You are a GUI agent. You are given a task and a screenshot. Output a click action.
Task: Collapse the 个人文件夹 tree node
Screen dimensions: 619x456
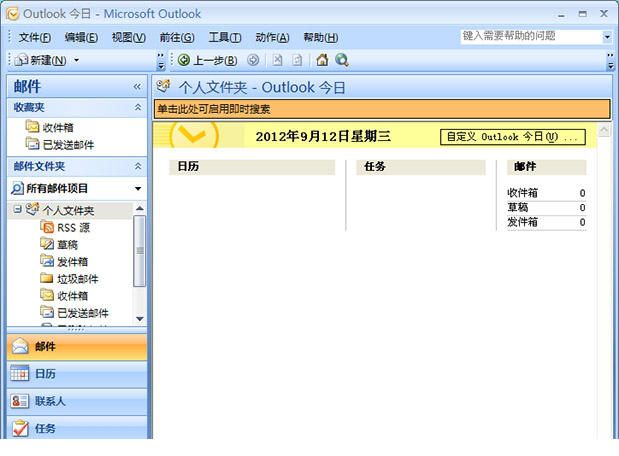pyautogui.click(x=17, y=209)
